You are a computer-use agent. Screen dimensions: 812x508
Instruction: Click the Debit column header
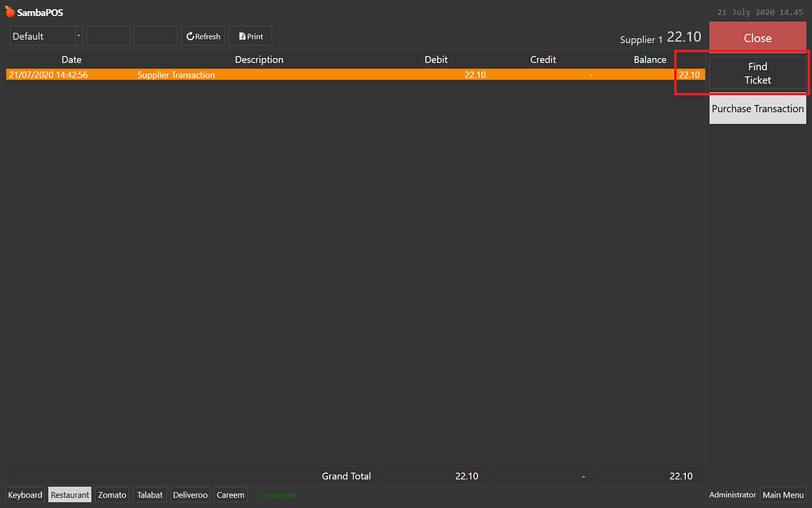pos(436,60)
